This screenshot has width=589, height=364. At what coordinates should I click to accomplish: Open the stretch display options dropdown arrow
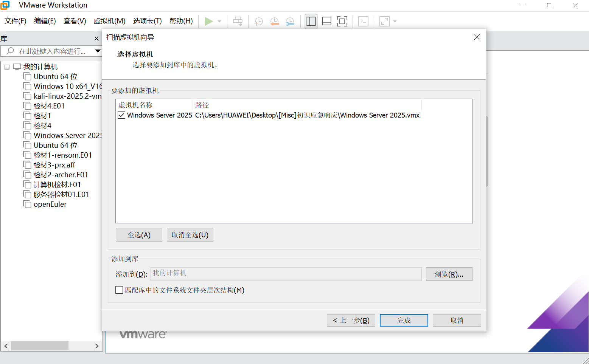(395, 22)
